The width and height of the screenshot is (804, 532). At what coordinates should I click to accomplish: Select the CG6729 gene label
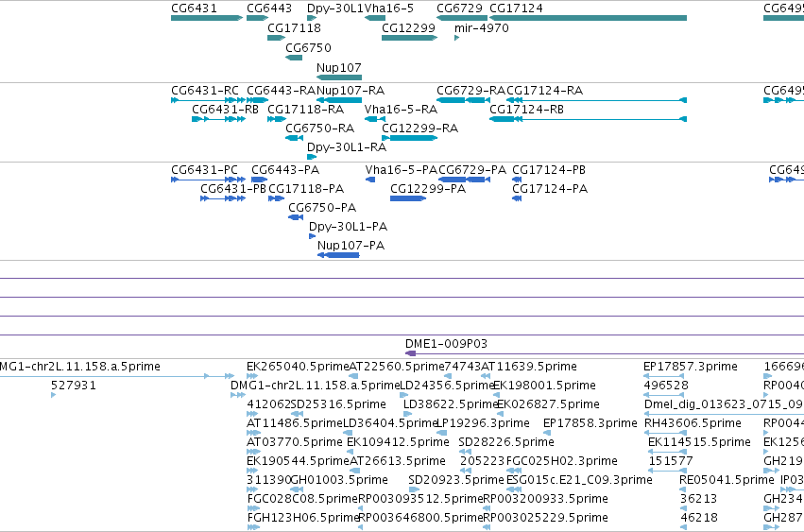pos(459,9)
